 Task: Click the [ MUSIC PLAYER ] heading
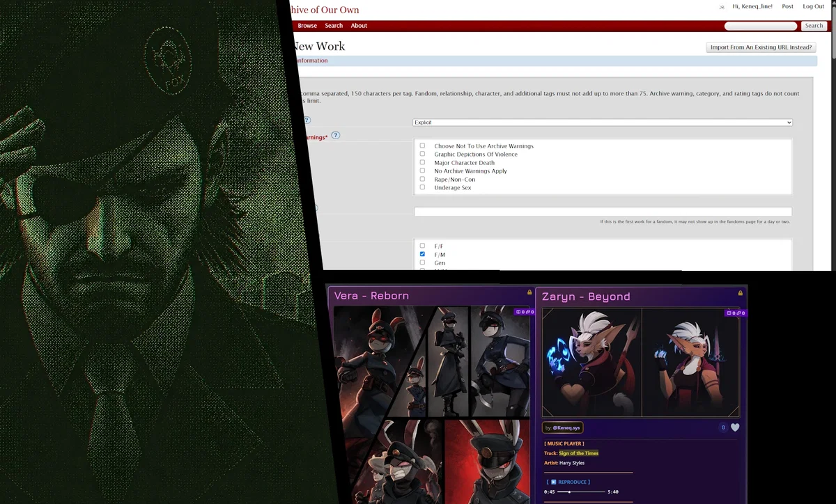click(564, 443)
